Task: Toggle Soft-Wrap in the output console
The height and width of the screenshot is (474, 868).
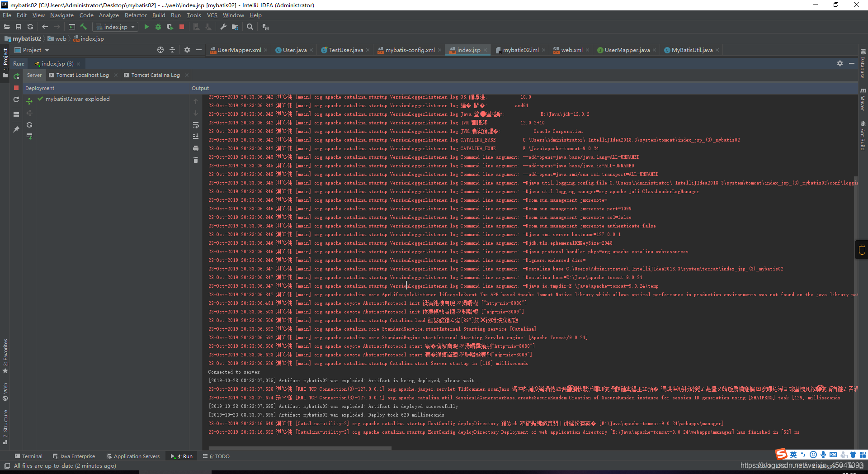Action: [x=196, y=125]
